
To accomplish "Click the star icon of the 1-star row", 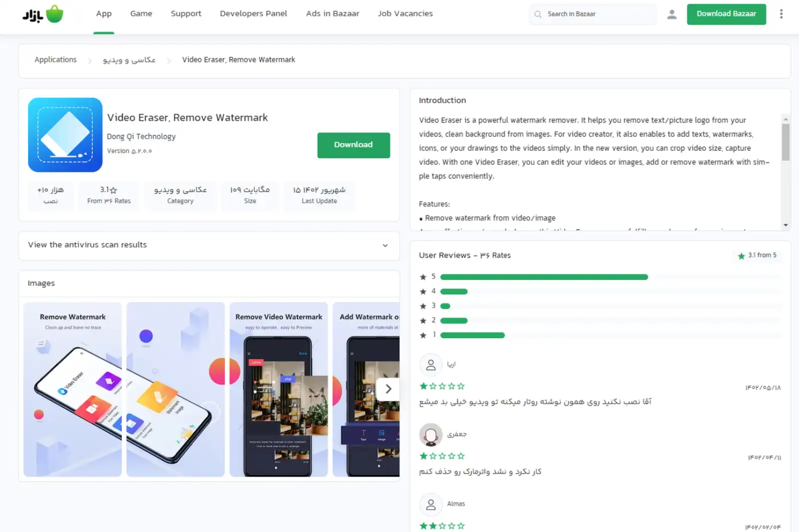I will [423, 335].
